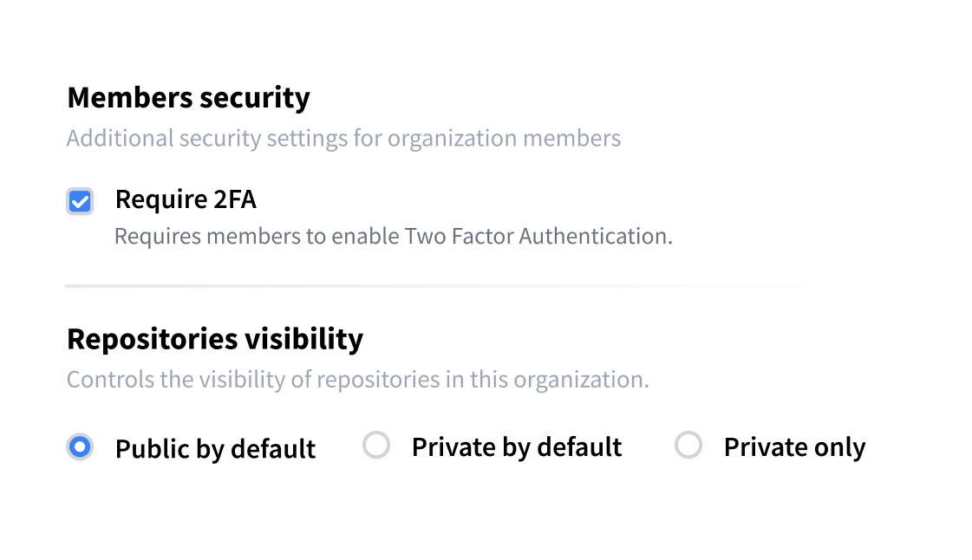Click the divider between the two sections
Viewport: 972px width, 560px height.
click(450, 283)
